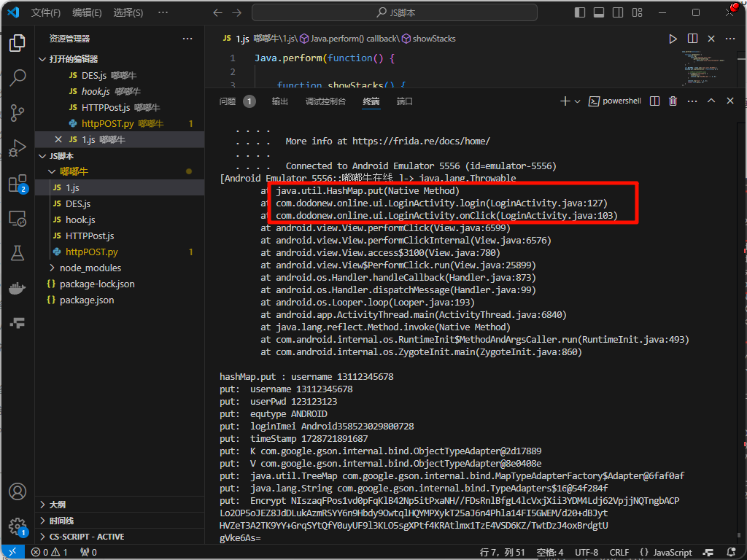The width and height of the screenshot is (747, 560).
Task: Open the Testing flask view
Action: pos(18,253)
